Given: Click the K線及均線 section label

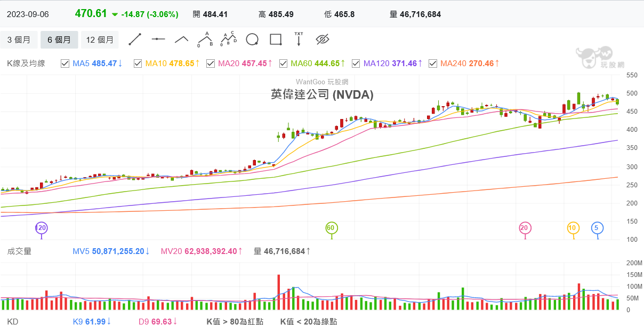Looking at the screenshot, I should 26,64.
